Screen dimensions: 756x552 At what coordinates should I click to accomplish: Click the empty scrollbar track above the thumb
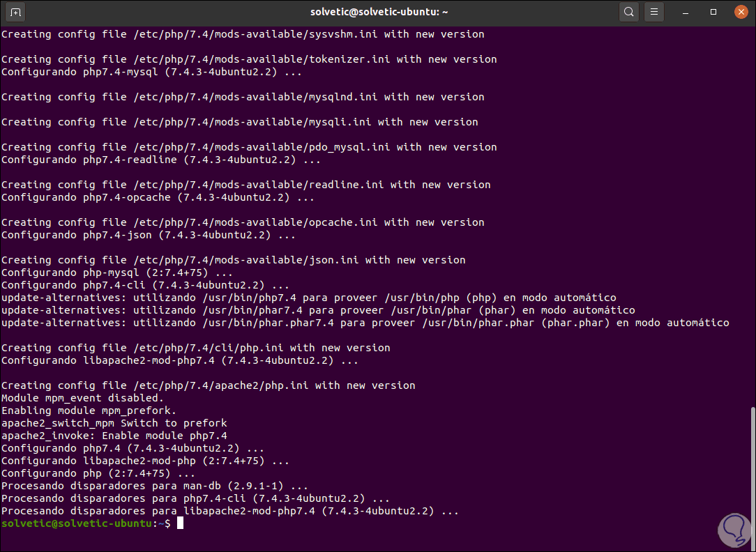752,209
